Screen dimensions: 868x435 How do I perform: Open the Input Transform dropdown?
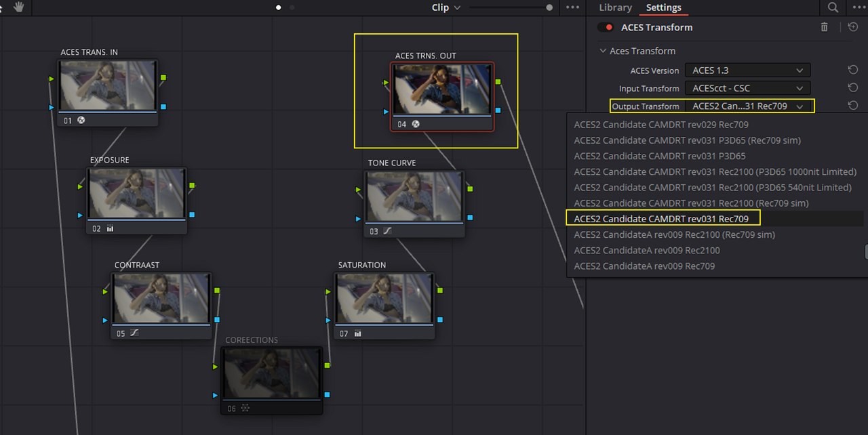(x=747, y=88)
